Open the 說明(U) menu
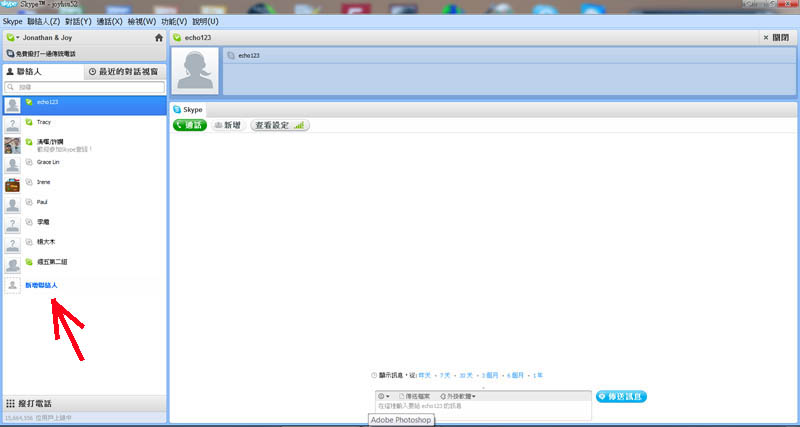This screenshot has height=427, width=800. [205, 21]
